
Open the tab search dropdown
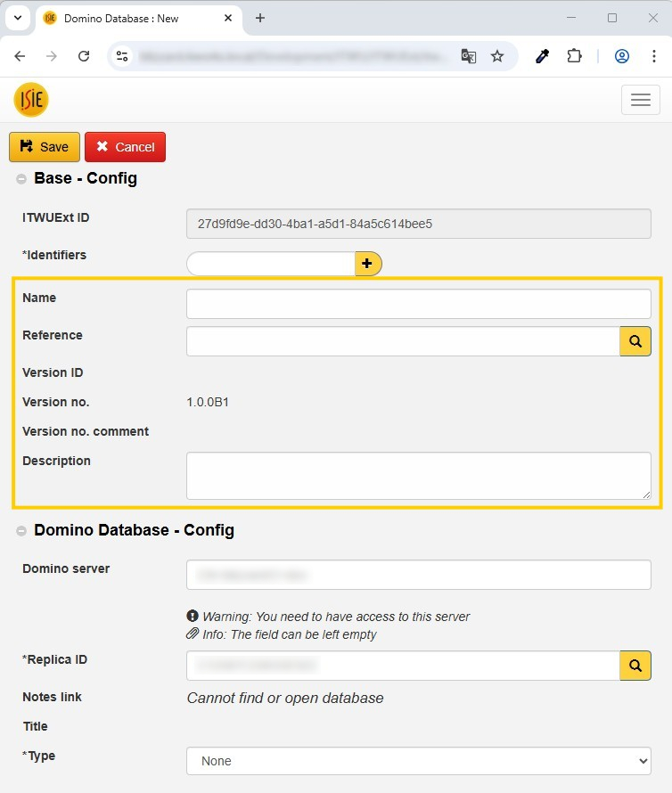(18, 18)
